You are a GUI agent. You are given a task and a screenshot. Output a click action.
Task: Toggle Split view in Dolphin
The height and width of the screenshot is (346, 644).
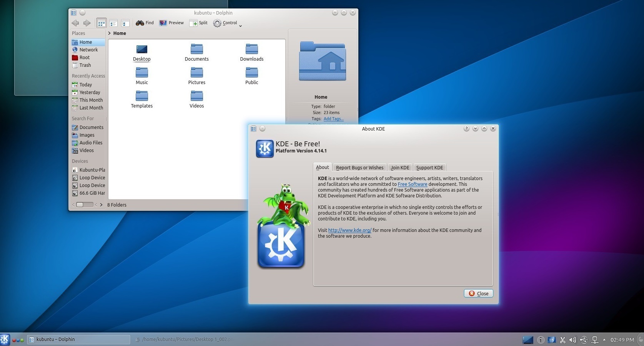click(x=198, y=23)
